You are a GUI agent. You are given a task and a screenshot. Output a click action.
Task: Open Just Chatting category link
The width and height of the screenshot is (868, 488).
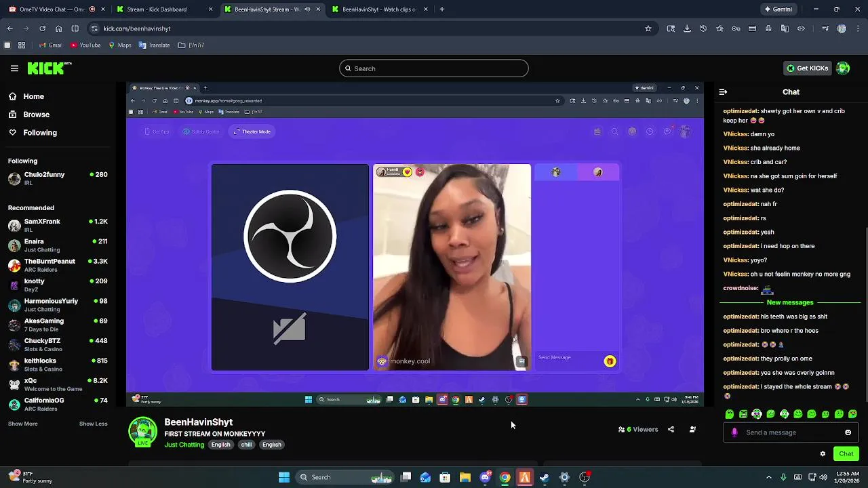pos(184,445)
